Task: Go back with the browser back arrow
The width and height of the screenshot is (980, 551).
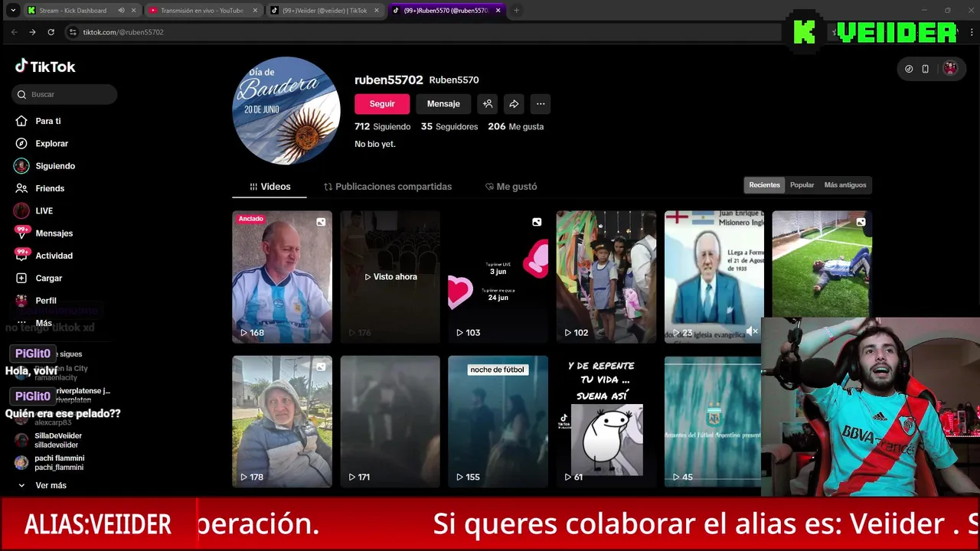Action: point(14,32)
